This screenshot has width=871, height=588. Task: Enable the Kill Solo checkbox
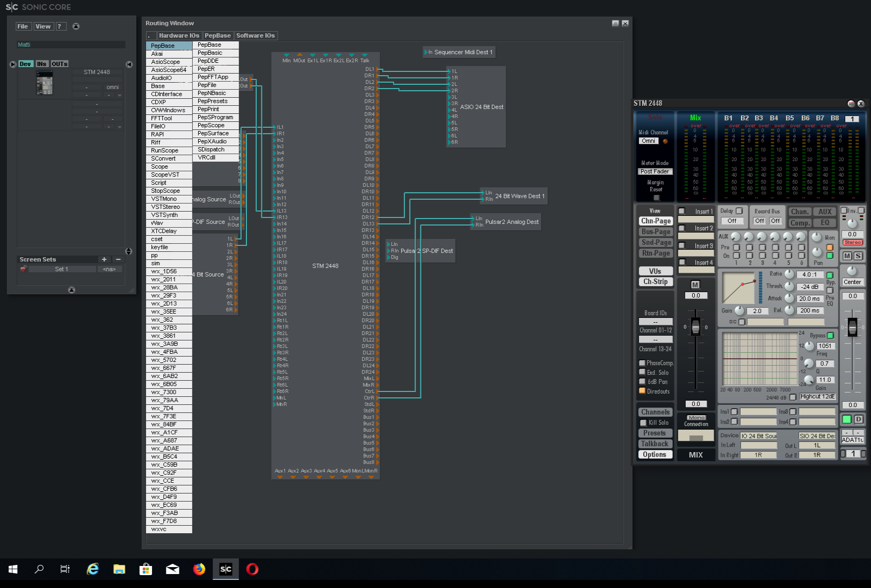643,423
